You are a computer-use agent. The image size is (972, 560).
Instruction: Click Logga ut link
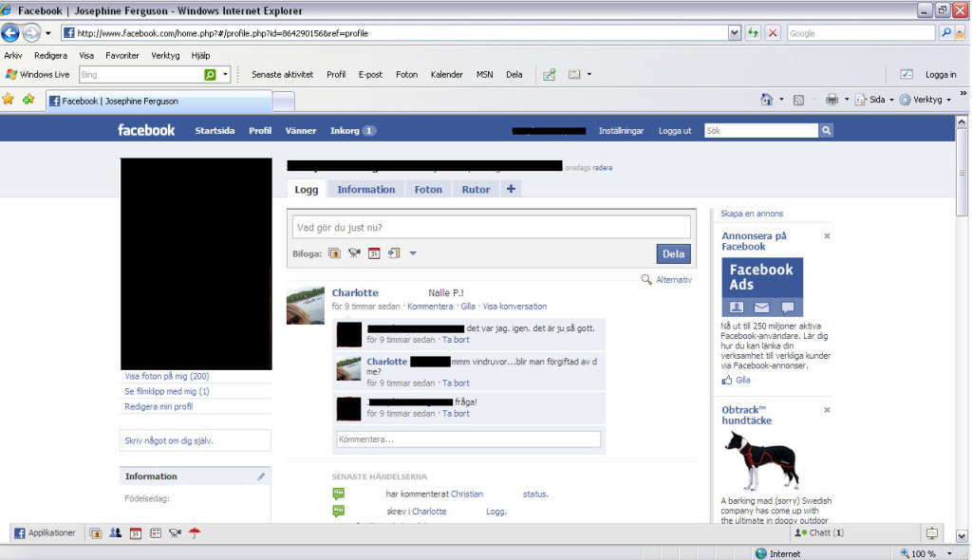point(675,131)
